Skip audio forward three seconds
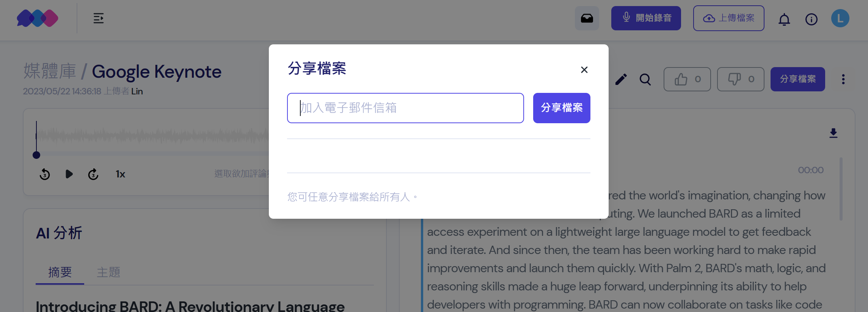Screen dimensions: 868x312 pos(93,174)
